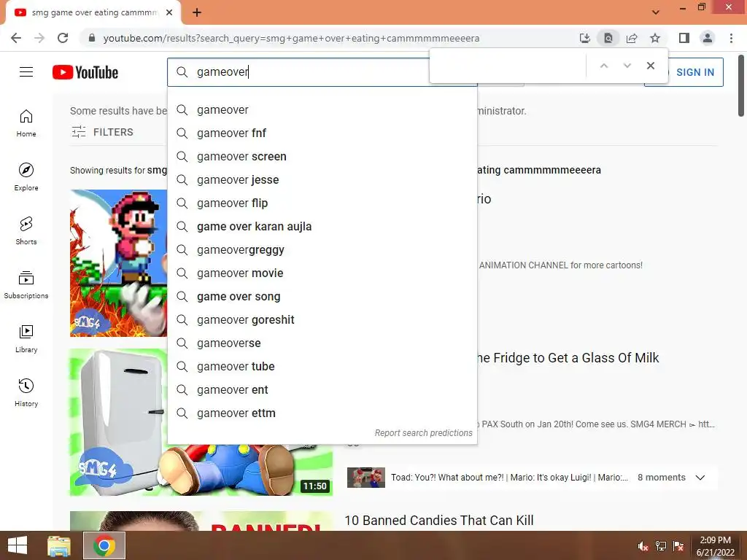Click the small moments preview thumbnail
This screenshot has width=747, height=560.
(366, 478)
